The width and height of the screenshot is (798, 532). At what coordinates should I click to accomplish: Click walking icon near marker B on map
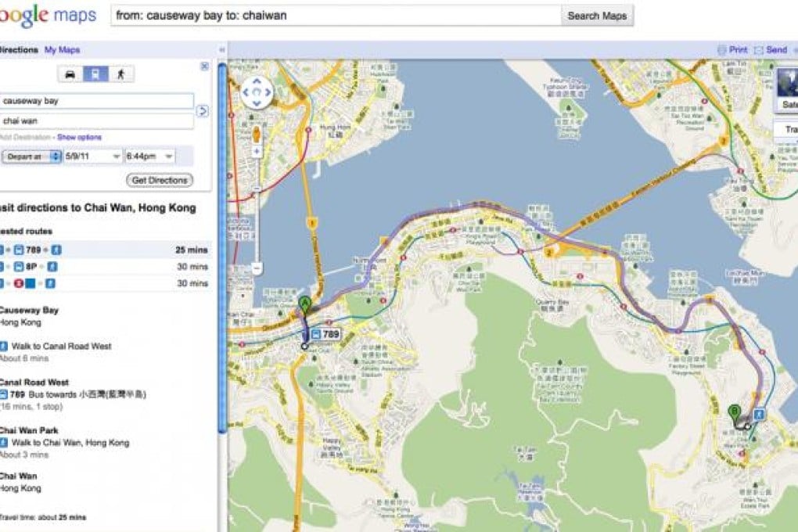point(759,415)
